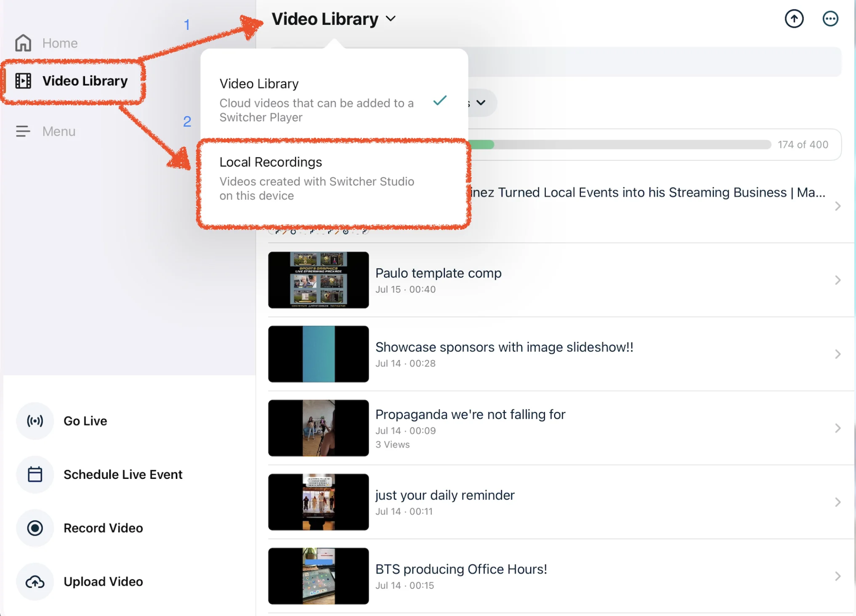Click the 'Jul 14 · 00:28' date label

tap(406, 364)
